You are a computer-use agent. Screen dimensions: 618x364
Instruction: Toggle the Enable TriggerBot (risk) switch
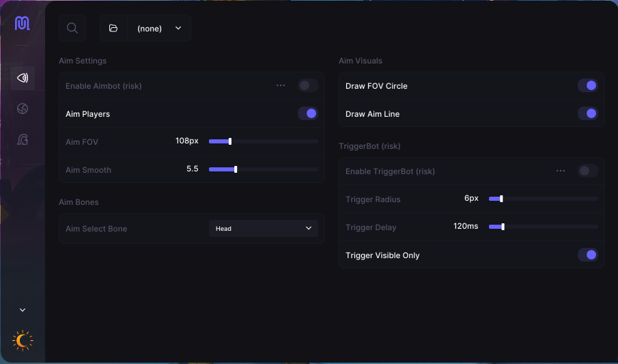pyautogui.click(x=588, y=171)
